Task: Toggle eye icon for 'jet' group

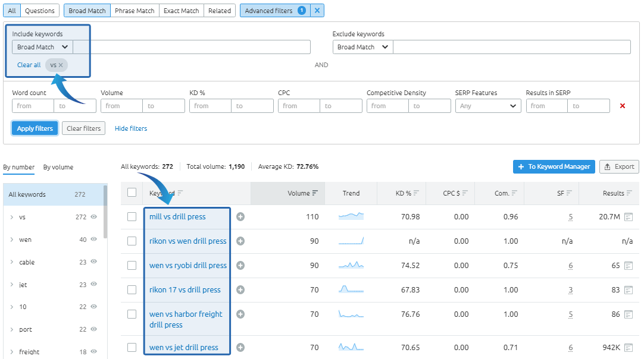Action: click(x=93, y=284)
